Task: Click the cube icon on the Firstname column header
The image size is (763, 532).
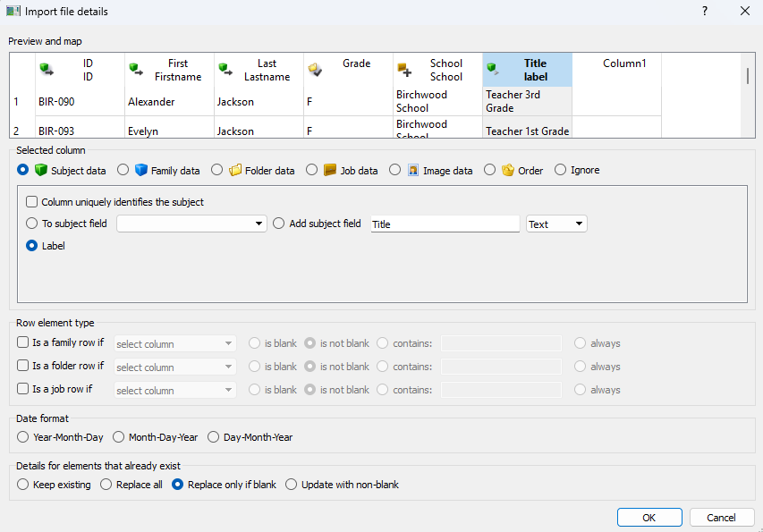Action: tap(136, 66)
